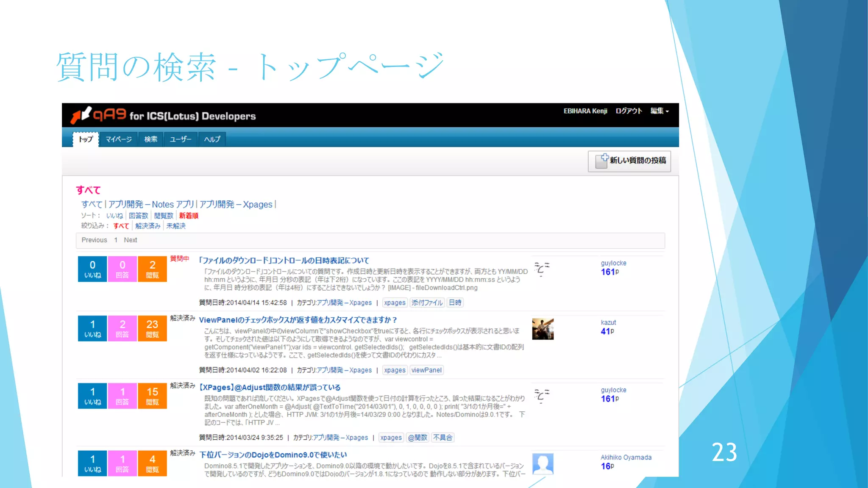Viewport: 868px width, 488px height.
Task: Click Akihiko Oyamada's default avatar icon
Action: 542,464
